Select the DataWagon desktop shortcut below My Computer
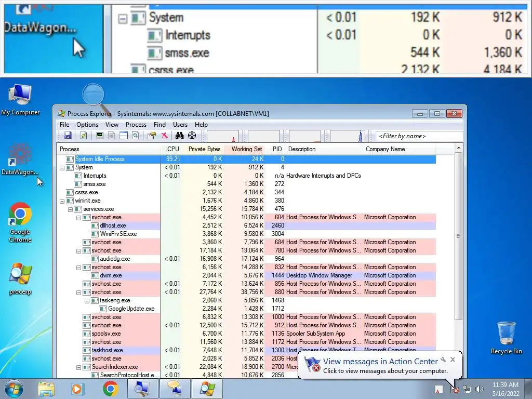The width and height of the screenshot is (532, 399). (x=20, y=159)
